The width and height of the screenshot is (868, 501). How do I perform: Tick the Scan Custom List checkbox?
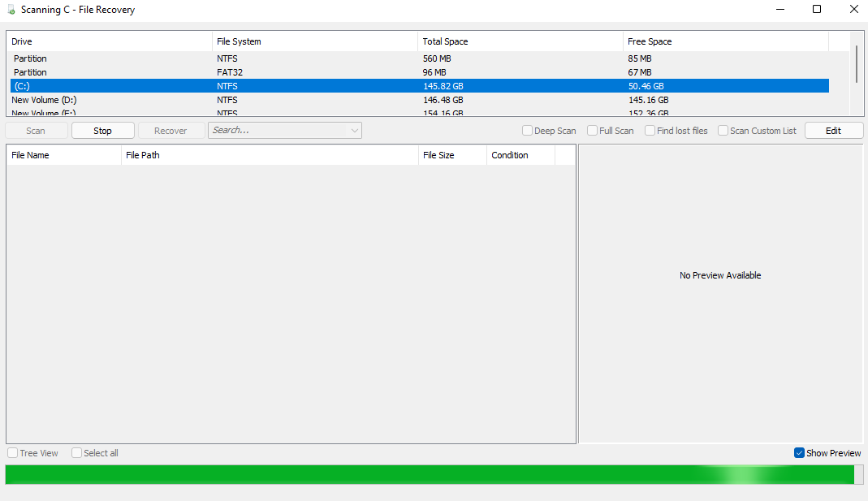point(723,131)
